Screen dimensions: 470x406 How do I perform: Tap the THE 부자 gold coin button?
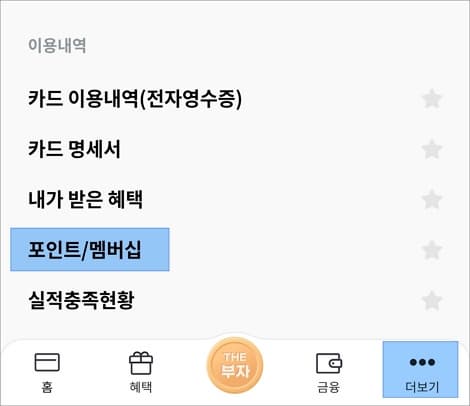pyautogui.click(x=235, y=366)
